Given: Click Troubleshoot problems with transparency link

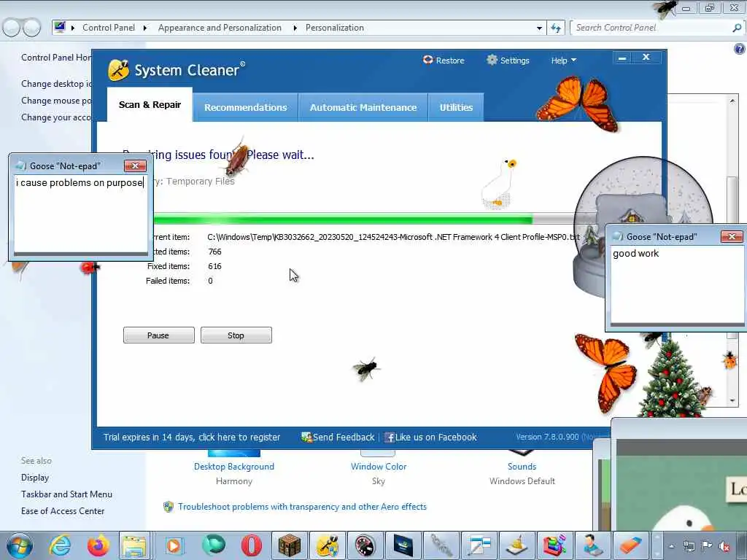Looking at the screenshot, I should 302,507.
